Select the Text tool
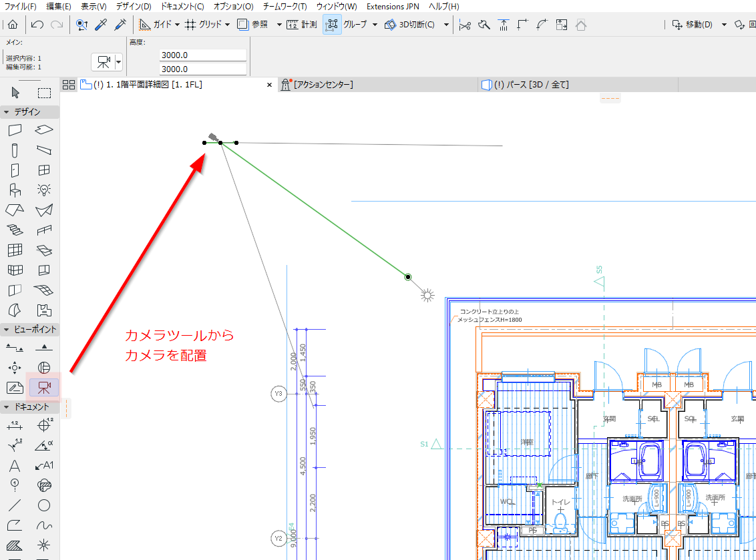Viewport: 756px width, 560px height. pyautogui.click(x=15, y=465)
